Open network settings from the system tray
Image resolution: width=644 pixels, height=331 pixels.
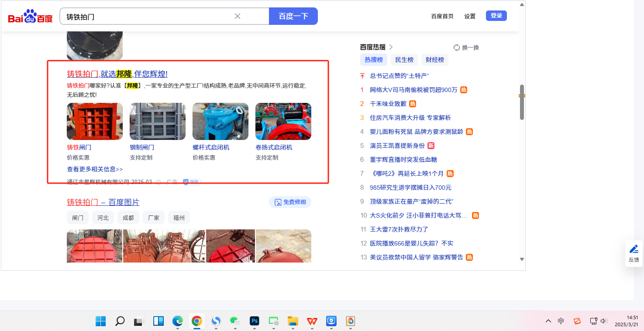click(x=593, y=321)
